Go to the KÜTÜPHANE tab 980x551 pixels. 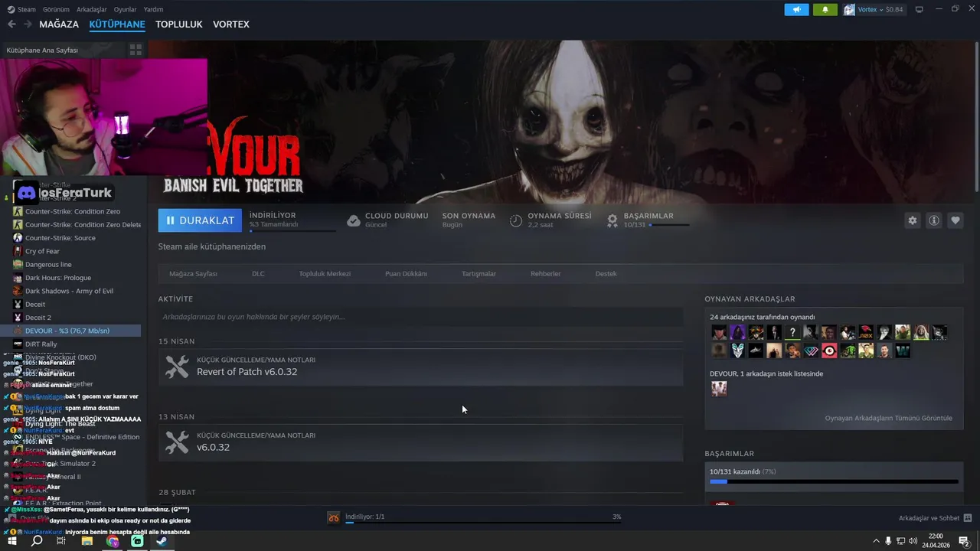pyautogui.click(x=117, y=24)
